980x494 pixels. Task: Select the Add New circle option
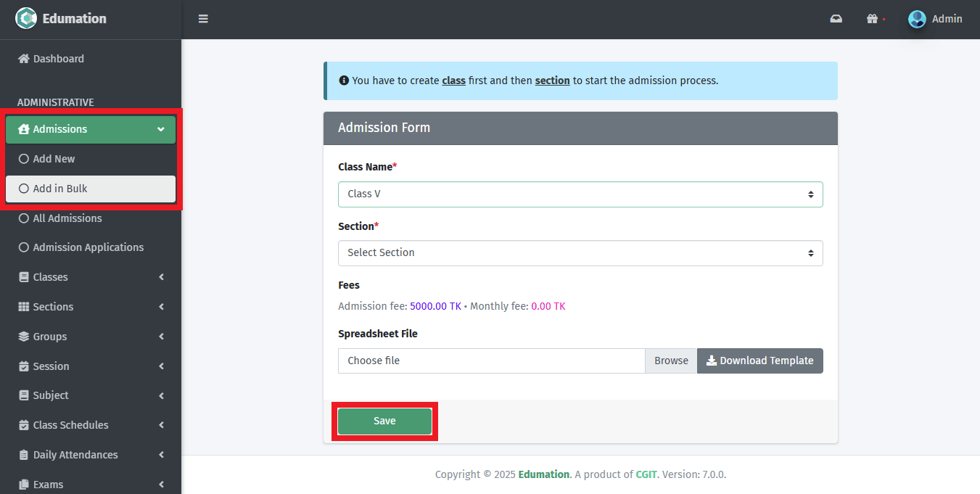pyautogui.click(x=24, y=159)
